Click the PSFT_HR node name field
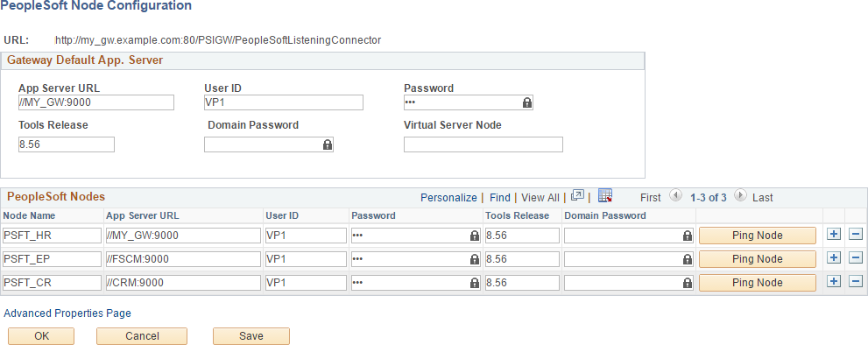868x345 pixels. pyautogui.click(x=52, y=236)
